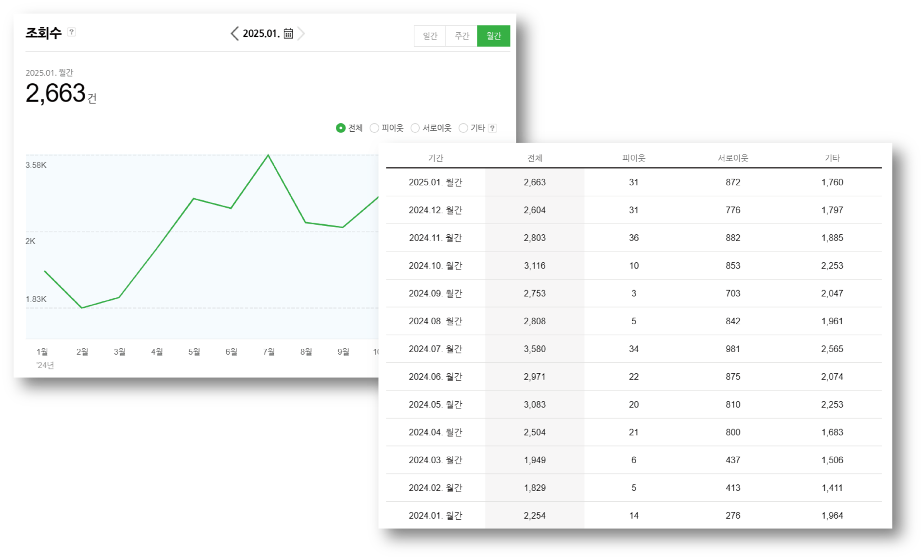Select the 서로이웃 radio button

[415, 128]
